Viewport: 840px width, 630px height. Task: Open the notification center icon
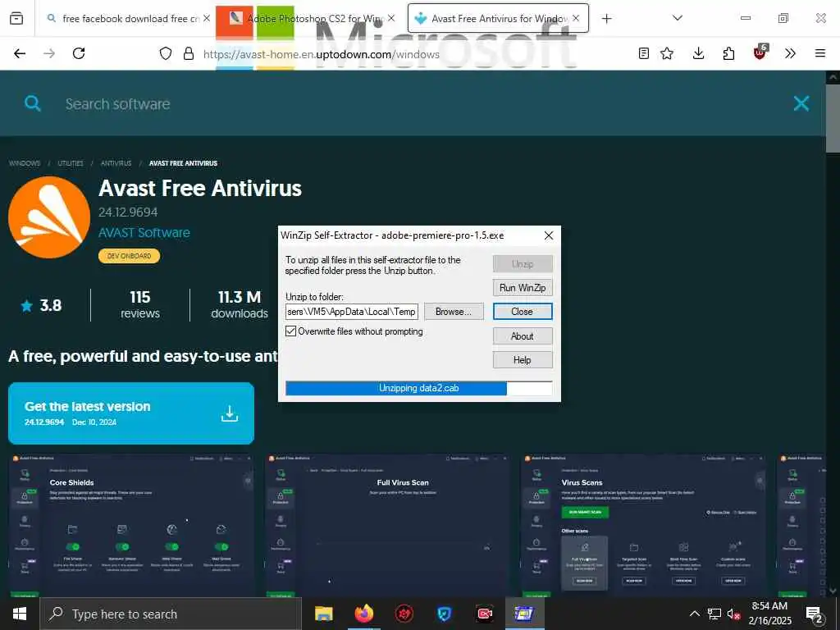click(815, 614)
